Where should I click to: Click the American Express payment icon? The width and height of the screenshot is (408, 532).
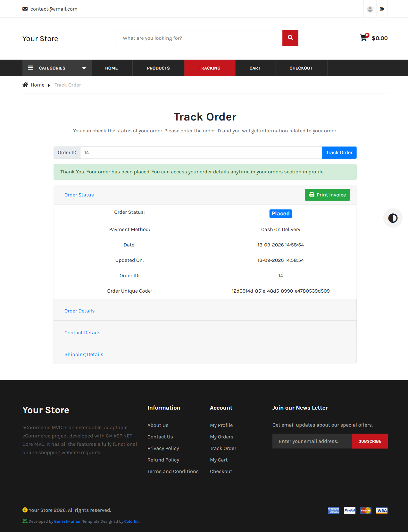coord(334,510)
